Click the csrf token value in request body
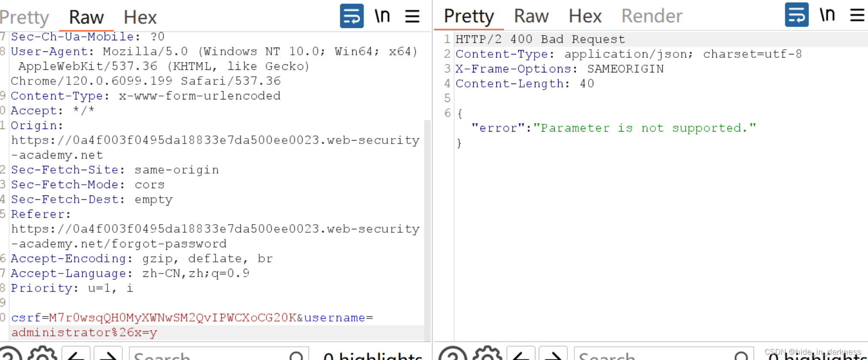The width and height of the screenshot is (868, 360). (172, 318)
